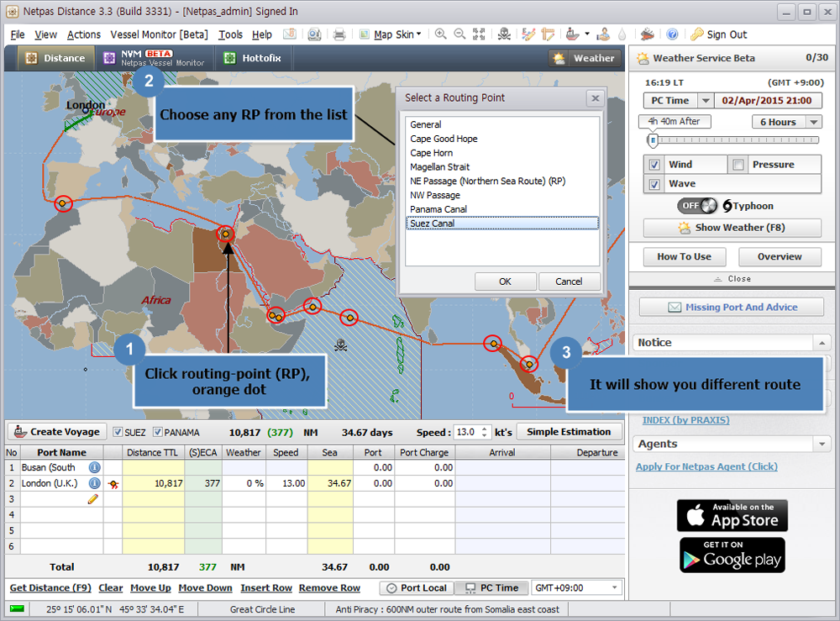Open the Actions menu
The image size is (840, 621).
click(x=83, y=34)
